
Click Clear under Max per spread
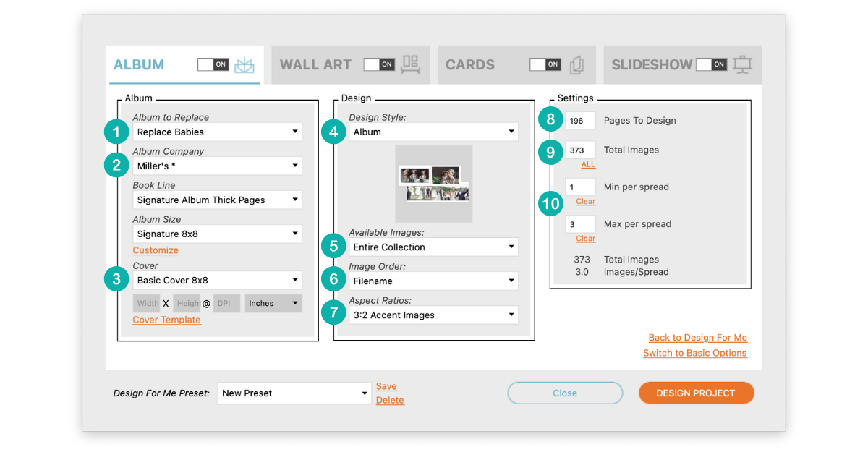[586, 238]
